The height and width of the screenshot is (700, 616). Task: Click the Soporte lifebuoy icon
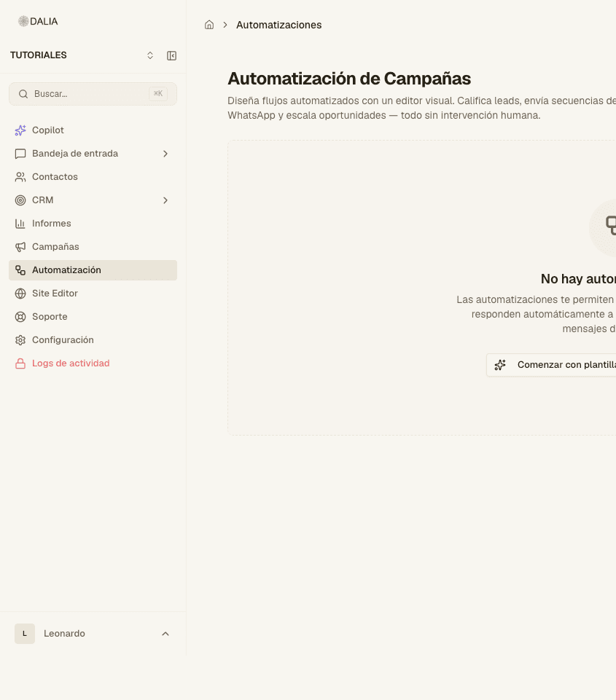tap(20, 317)
